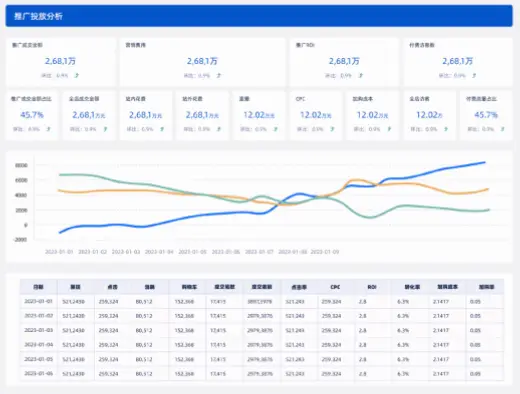Select the 2023-01-03 date cell in table
The height and width of the screenshot is (394, 520).
pos(38,330)
